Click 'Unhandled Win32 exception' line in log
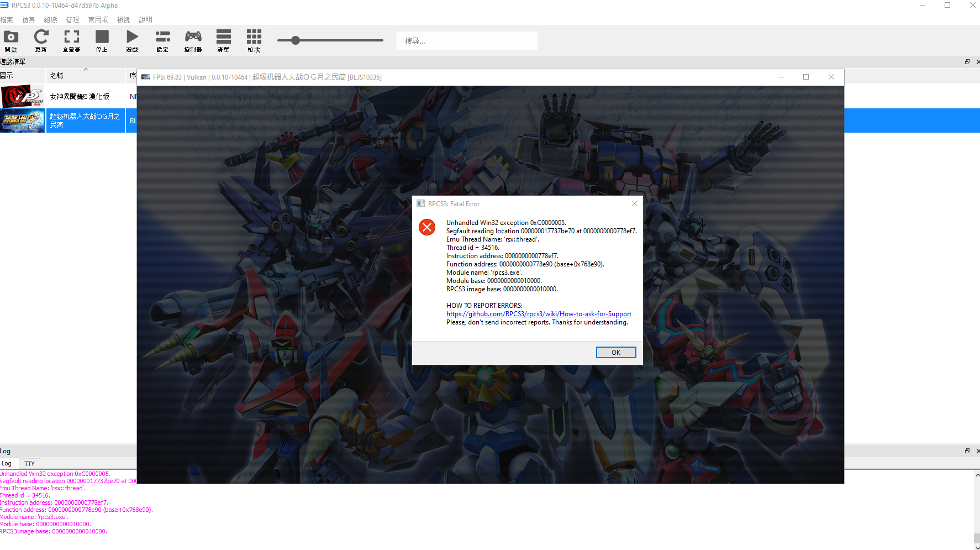 click(x=55, y=474)
